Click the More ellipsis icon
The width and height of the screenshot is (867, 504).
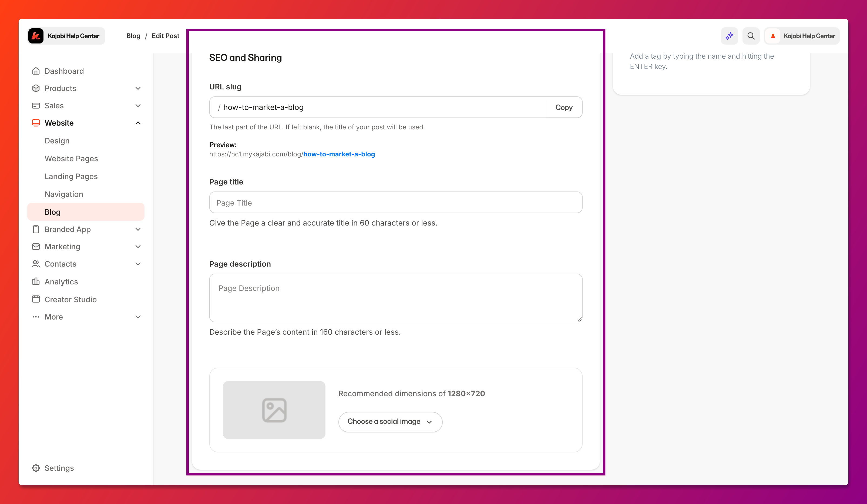(x=36, y=317)
